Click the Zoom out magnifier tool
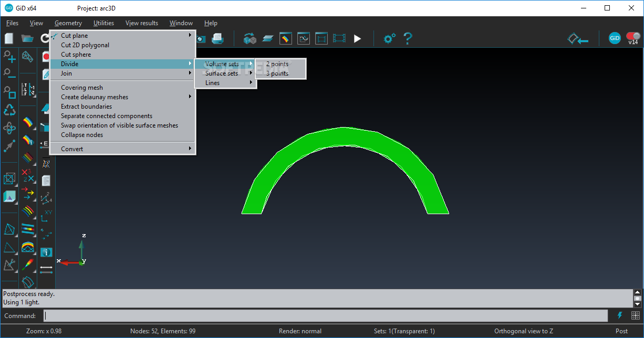 [x=9, y=74]
